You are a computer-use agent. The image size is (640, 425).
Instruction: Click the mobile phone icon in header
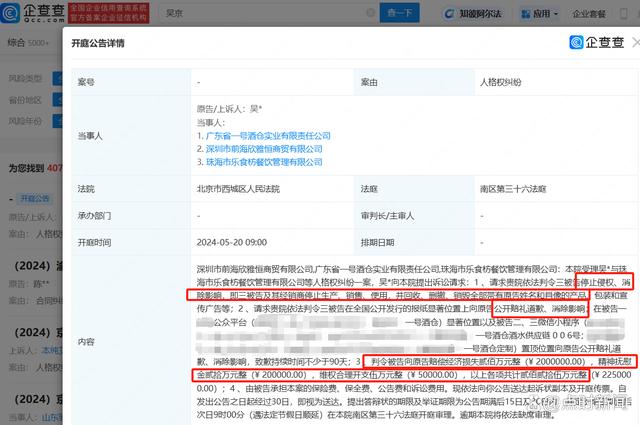click(624, 14)
